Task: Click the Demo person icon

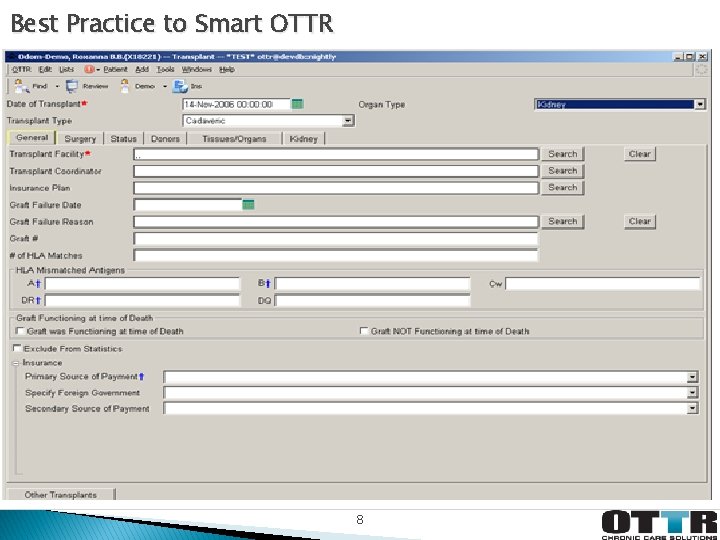Action: [x=124, y=86]
